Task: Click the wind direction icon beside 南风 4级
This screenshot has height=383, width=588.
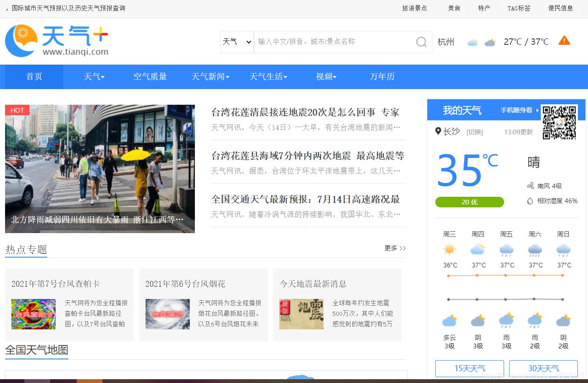Action: click(x=530, y=185)
